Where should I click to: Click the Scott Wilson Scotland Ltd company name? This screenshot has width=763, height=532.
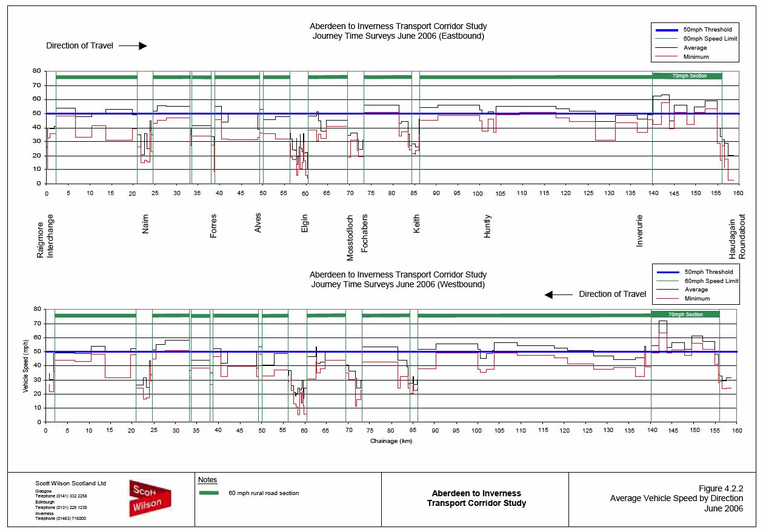(70, 484)
